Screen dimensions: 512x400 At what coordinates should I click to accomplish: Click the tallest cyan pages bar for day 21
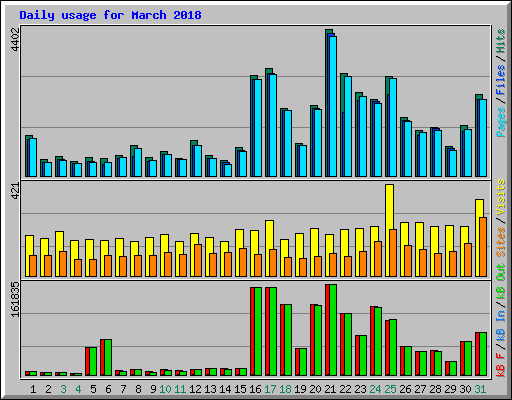[x=333, y=107]
